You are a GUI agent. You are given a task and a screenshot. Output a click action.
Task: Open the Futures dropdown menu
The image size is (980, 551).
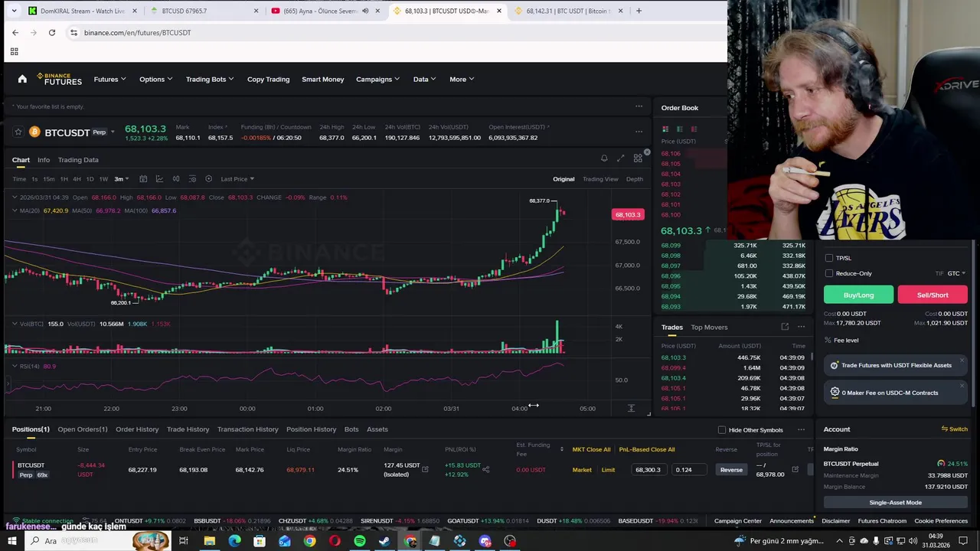[x=110, y=79]
